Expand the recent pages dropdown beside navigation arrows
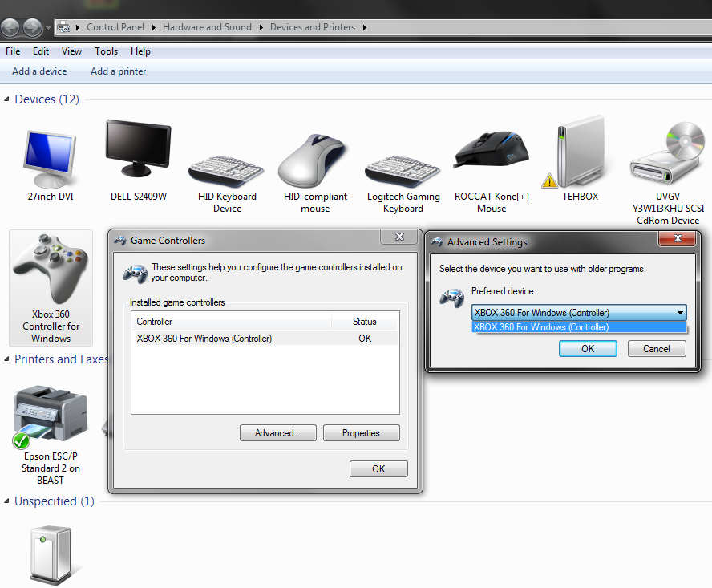The image size is (712, 588). 48,28
